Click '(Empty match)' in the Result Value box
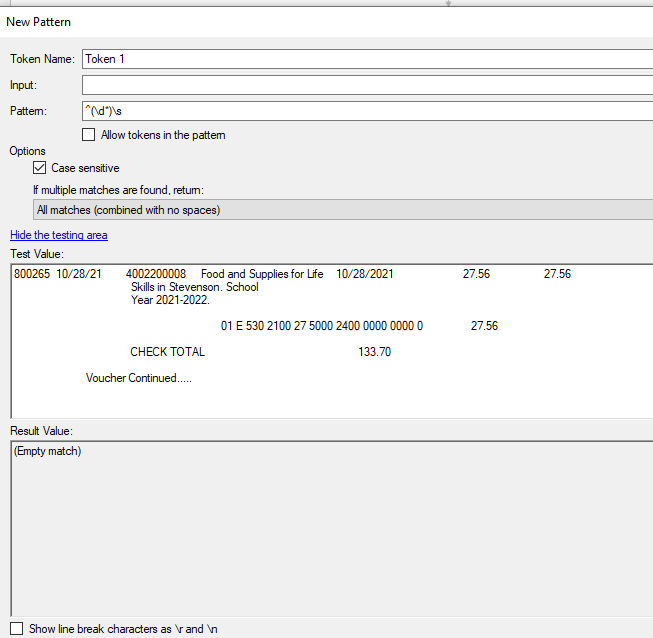Image resolution: width=653 pixels, height=638 pixels. (x=47, y=451)
